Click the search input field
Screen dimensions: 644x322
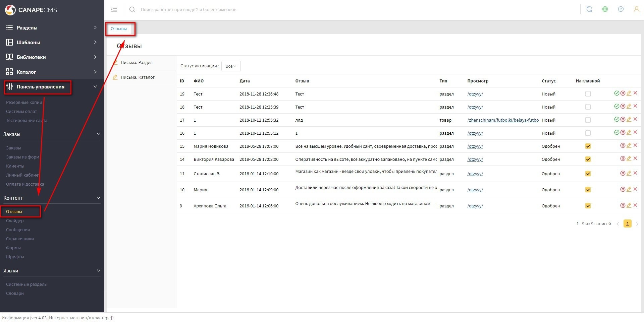pyautogui.click(x=235, y=10)
